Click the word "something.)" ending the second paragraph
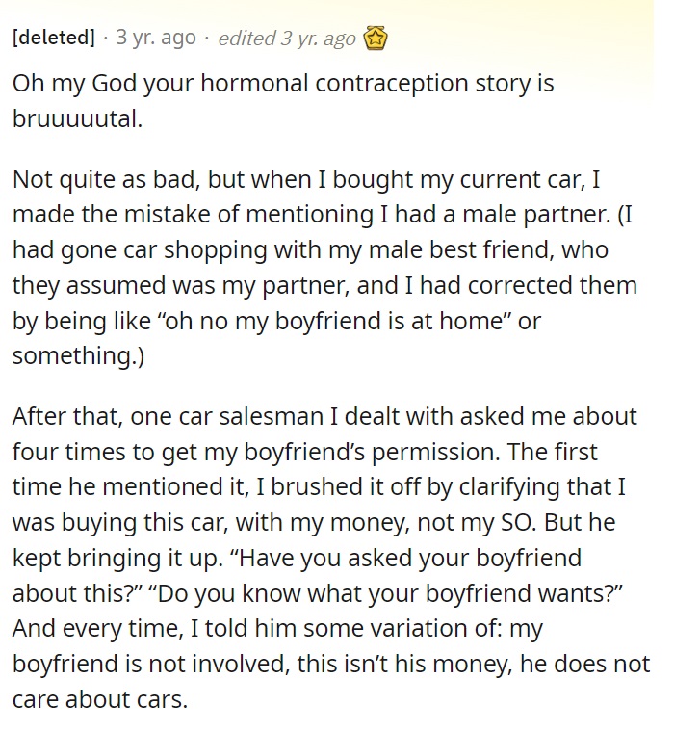The image size is (700, 732). point(78,356)
